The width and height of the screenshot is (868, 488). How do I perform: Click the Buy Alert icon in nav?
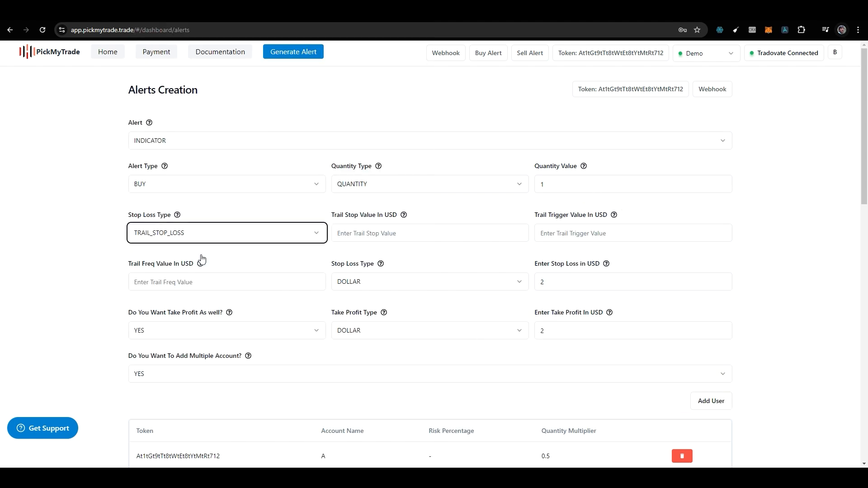click(488, 53)
